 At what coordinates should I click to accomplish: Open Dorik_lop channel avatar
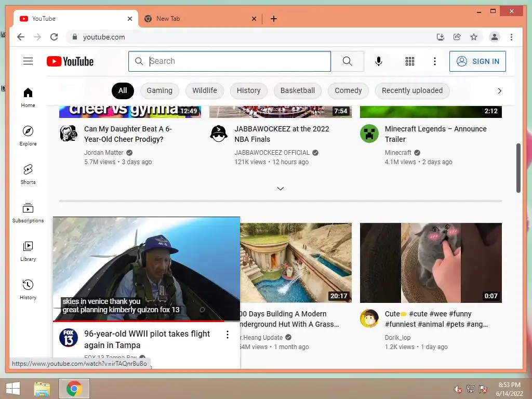tap(369, 318)
